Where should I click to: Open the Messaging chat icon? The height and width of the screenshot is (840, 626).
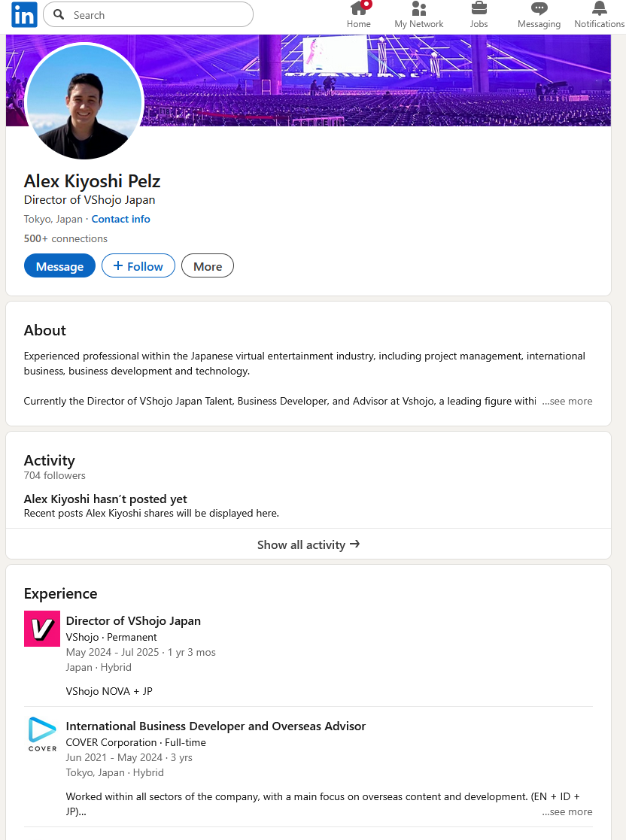click(539, 10)
